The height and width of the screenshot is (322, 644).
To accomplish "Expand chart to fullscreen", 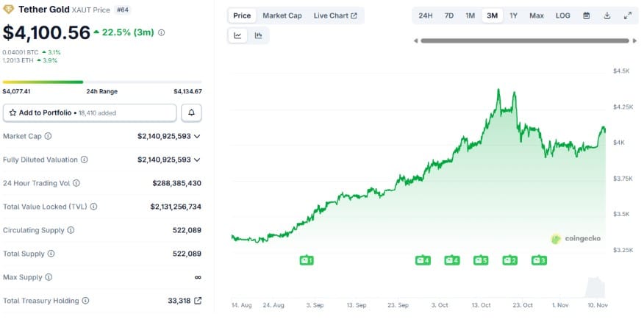I will coord(627,15).
